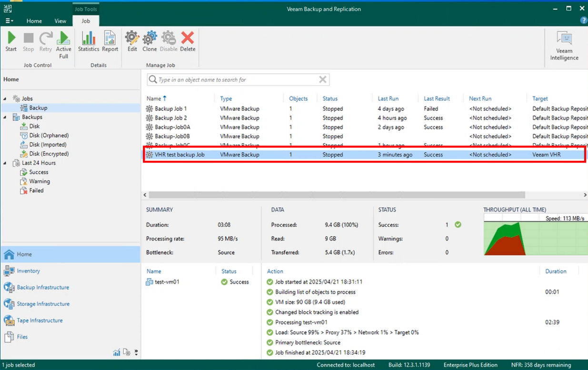The width and height of the screenshot is (588, 370).
Task: Clear the search box with X
Action: (x=323, y=79)
